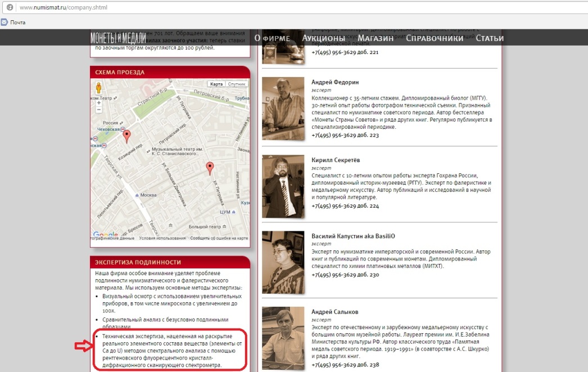
Task: Click the map pin near Чеховская
Action: click(x=126, y=136)
